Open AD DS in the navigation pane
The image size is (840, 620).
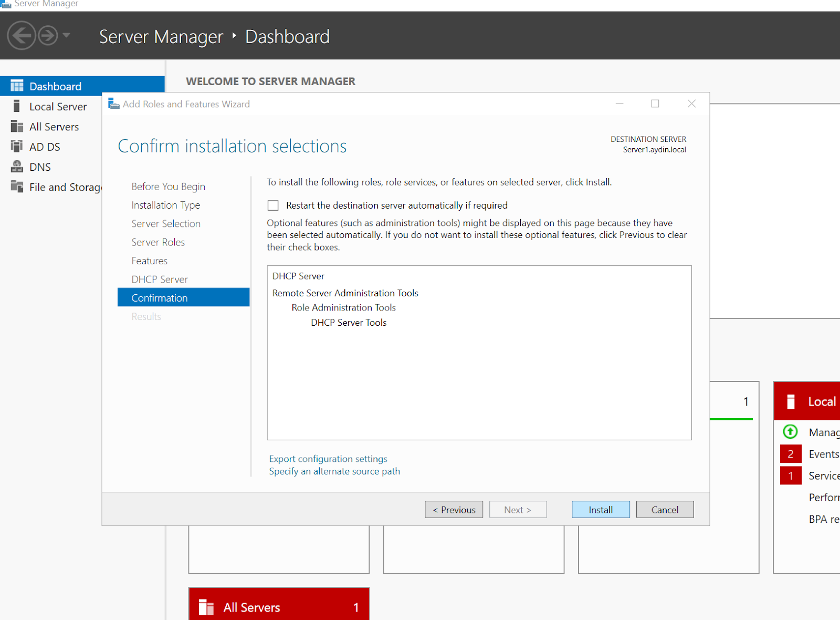45,147
